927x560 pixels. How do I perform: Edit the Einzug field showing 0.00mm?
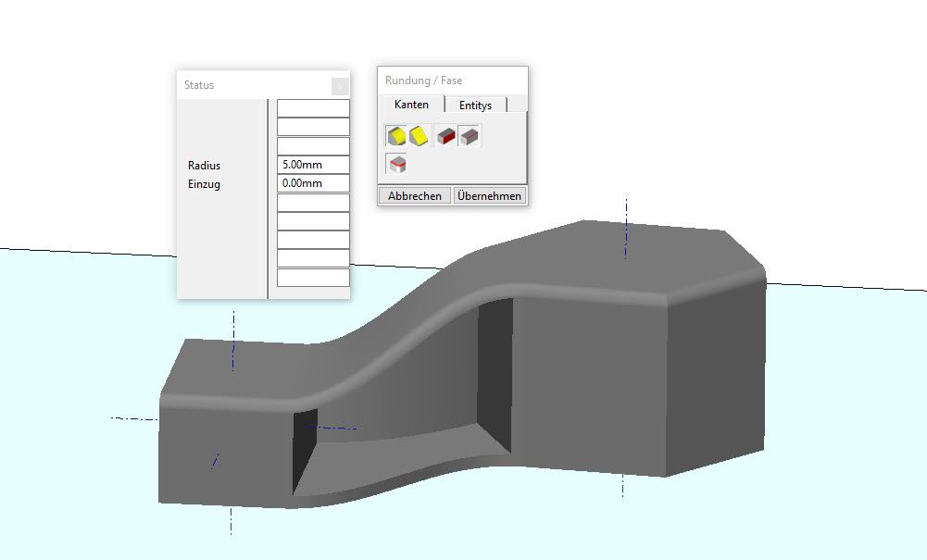tap(313, 183)
